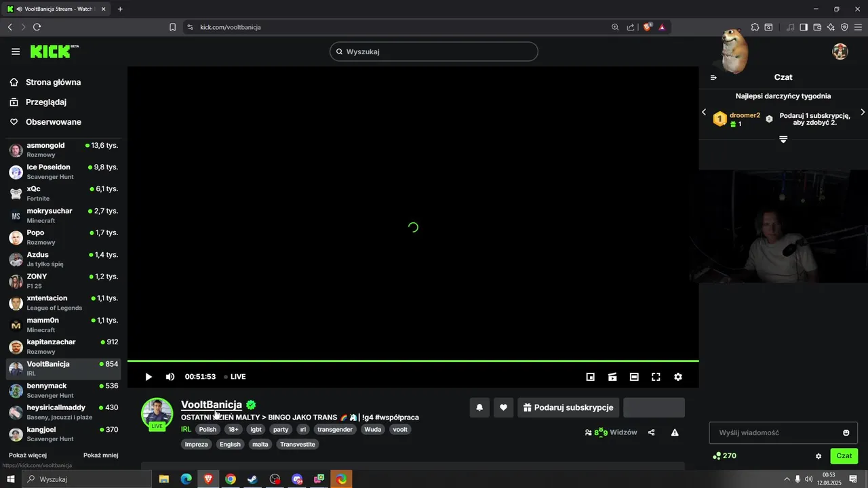Click kick.com address bar URL

[x=231, y=27]
